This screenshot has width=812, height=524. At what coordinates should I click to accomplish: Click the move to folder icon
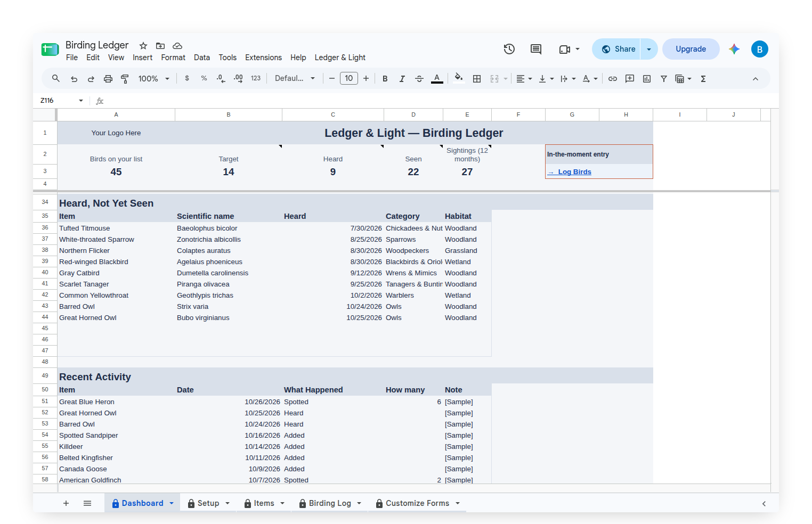[160, 46]
